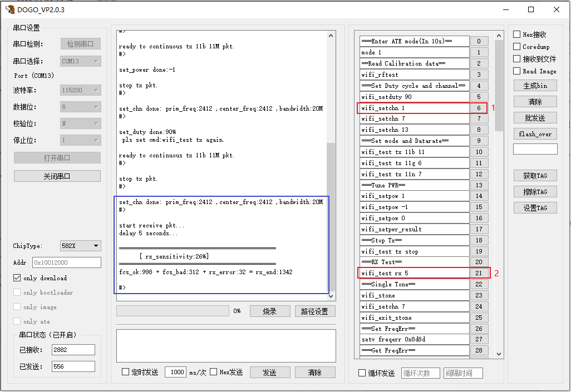Click the 关闭串口 button
Image resolution: width=571 pixels, height=392 pixels.
57,176
